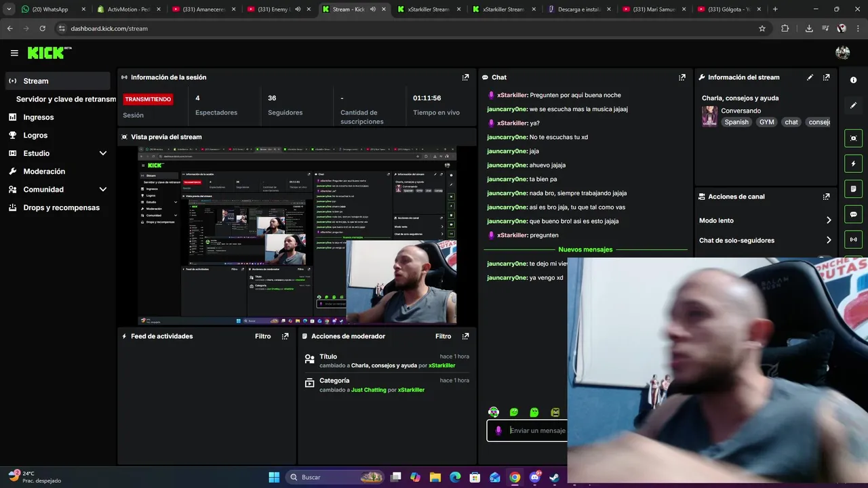Pick the first emote above message box
This screenshot has width=868, height=488.
pyautogui.click(x=494, y=412)
